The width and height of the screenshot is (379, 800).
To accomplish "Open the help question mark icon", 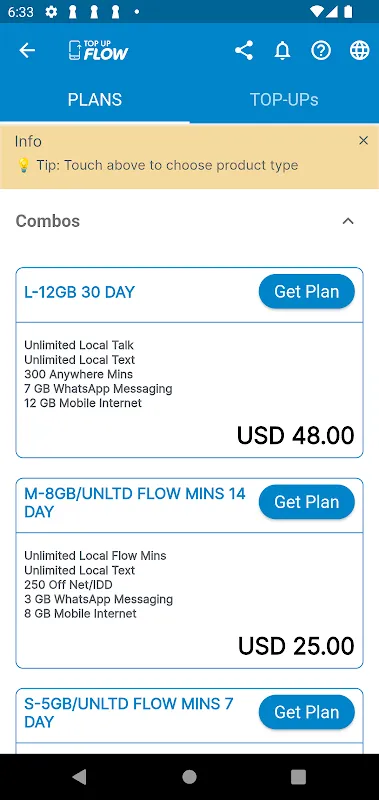I will 321,51.
